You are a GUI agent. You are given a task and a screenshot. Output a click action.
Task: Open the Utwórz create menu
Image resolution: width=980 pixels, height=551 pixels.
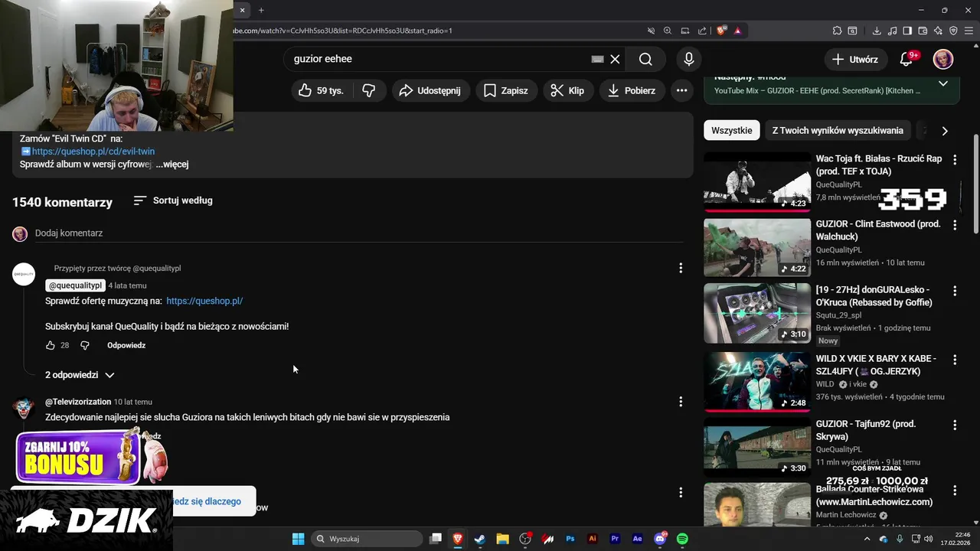855,59
